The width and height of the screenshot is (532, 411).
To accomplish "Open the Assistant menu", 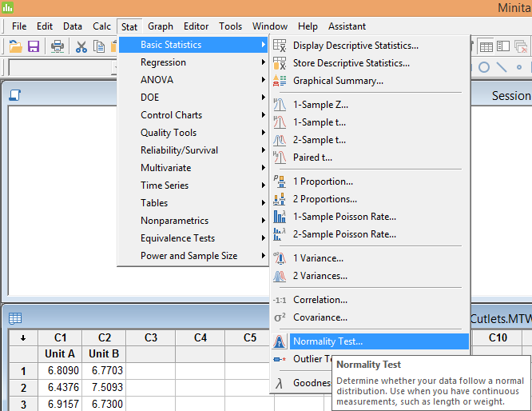I will click(347, 26).
